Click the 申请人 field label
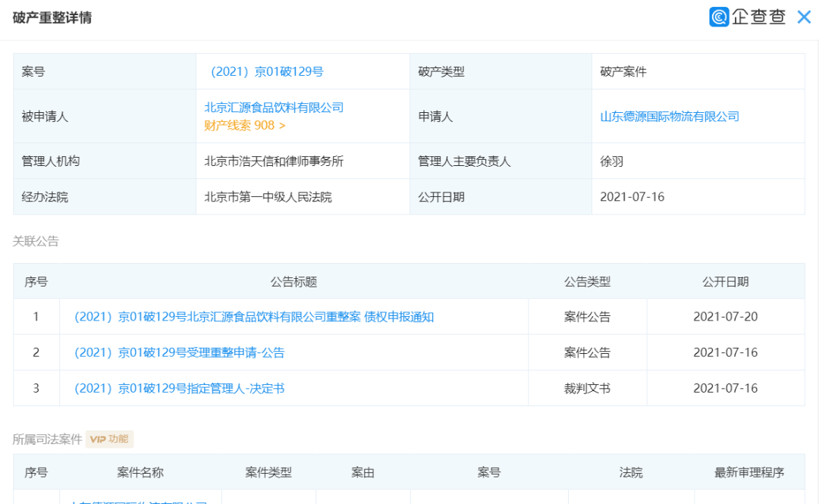The image size is (819, 504). (x=435, y=117)
